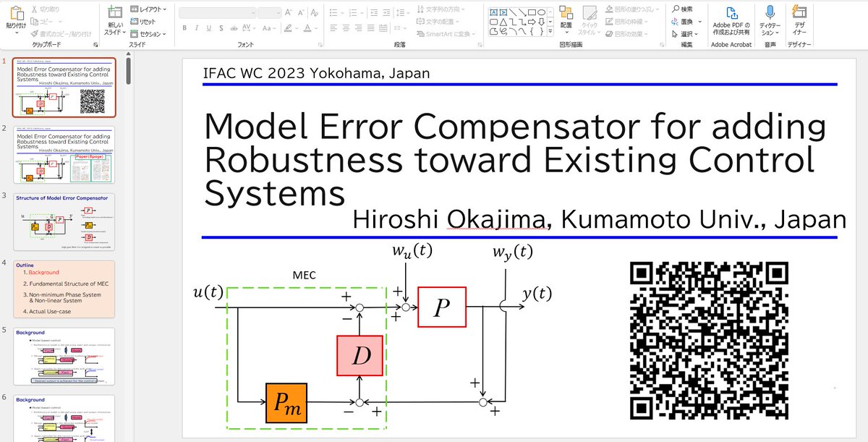Select the oval shape in gallery
Screen dimensions: 868x442
pyautogui.click(x=541, y=12)
